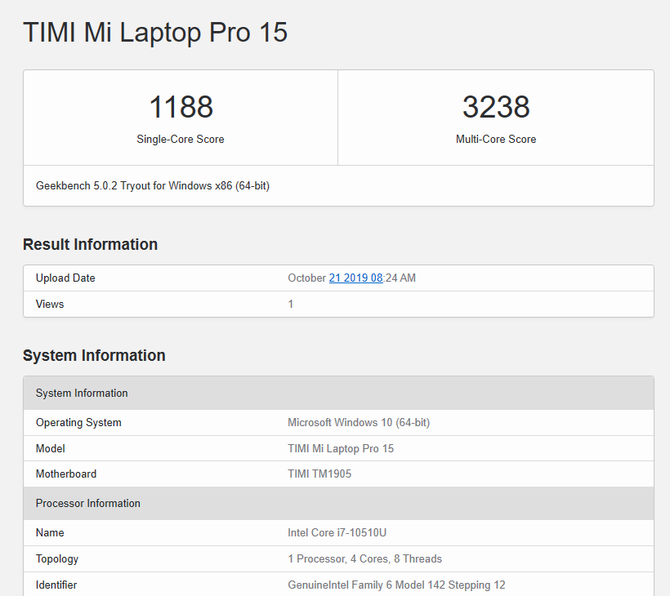This screenshot has width=670, height=596.
Task: Select the Model value 'TIMI Mi Laptop Pro 15'
Action: (x=341, y=449)
